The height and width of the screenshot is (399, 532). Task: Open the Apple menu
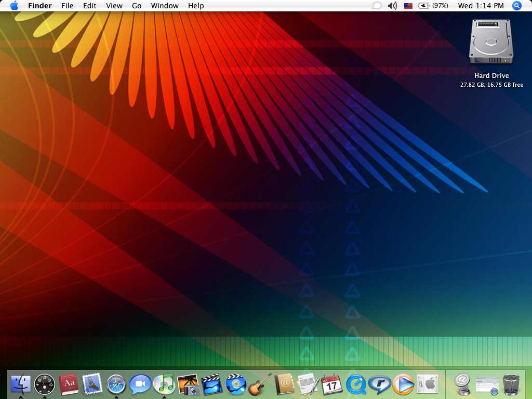(14, 6)
